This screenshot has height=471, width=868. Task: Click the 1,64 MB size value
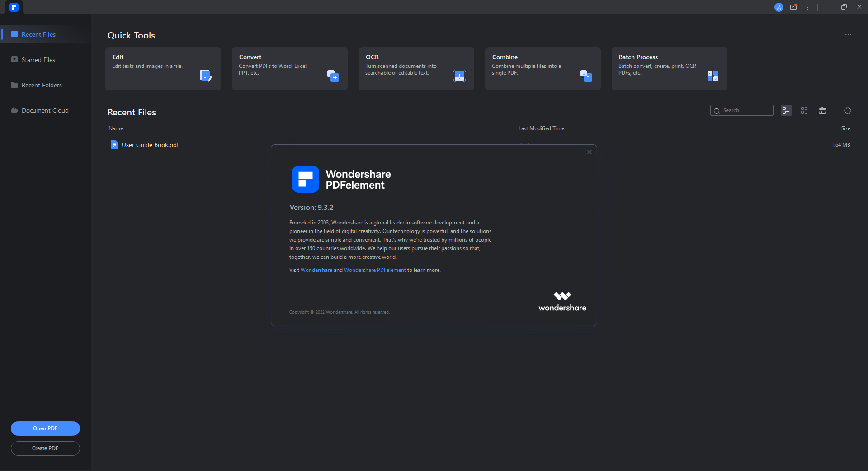coord(841,145)
